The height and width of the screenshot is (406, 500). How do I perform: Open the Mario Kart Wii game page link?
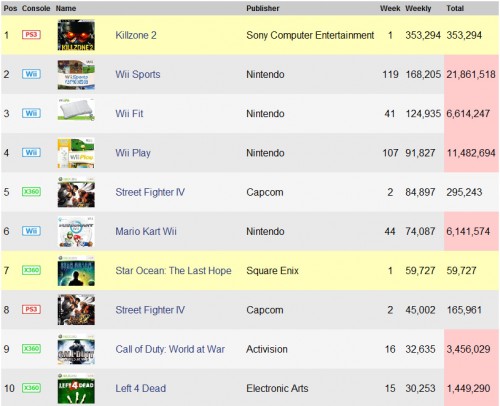point(146,231)
